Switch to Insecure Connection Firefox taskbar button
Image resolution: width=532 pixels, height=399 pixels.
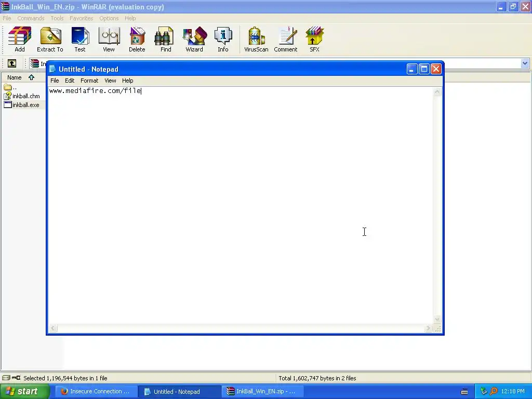point(96,392)
